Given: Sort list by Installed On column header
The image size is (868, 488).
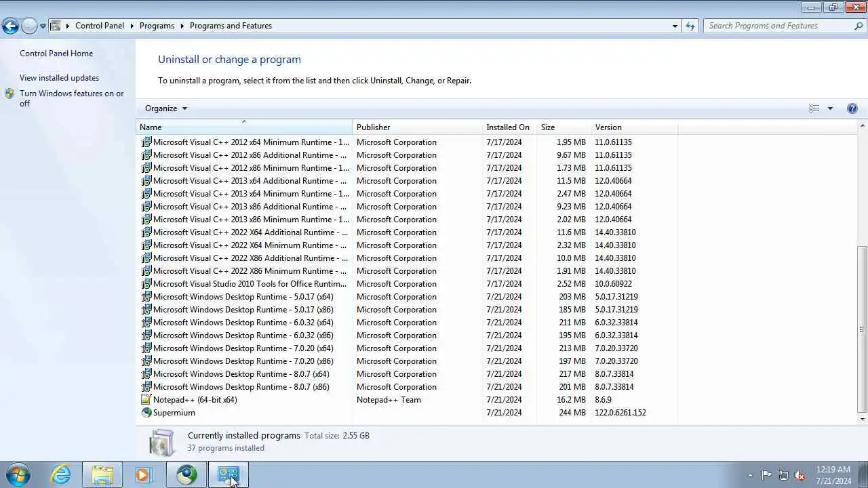Looking at the screenshot, I should coord(509,127).
